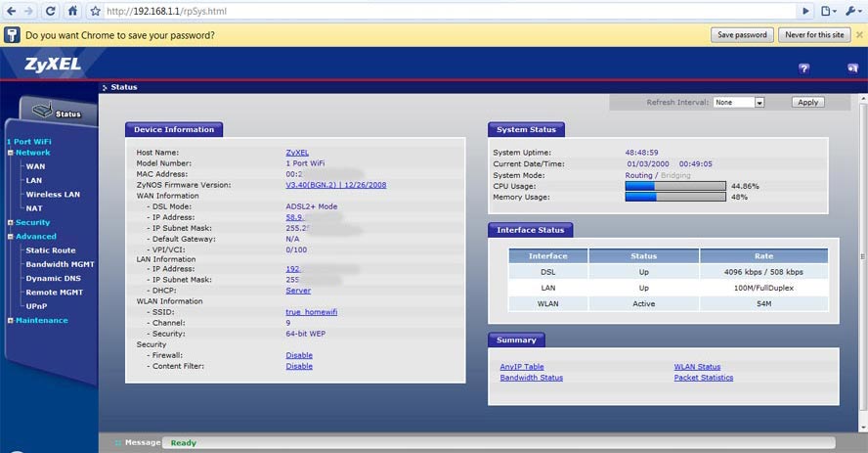The width and height of the screenshot is (868, 453).
Task: Click the WLAN channel 9 link
Action: 287,323
